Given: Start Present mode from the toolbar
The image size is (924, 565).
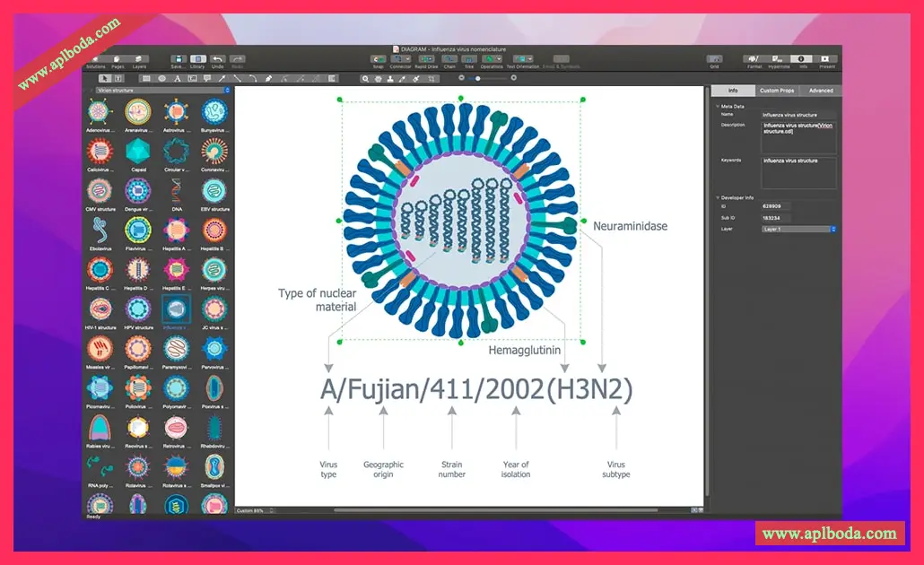Looking at the screenshot, I should point(826,59).
